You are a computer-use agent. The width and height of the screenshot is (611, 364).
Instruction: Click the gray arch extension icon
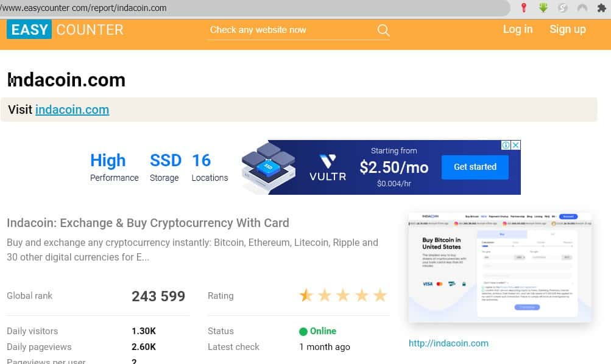point(582,8)
